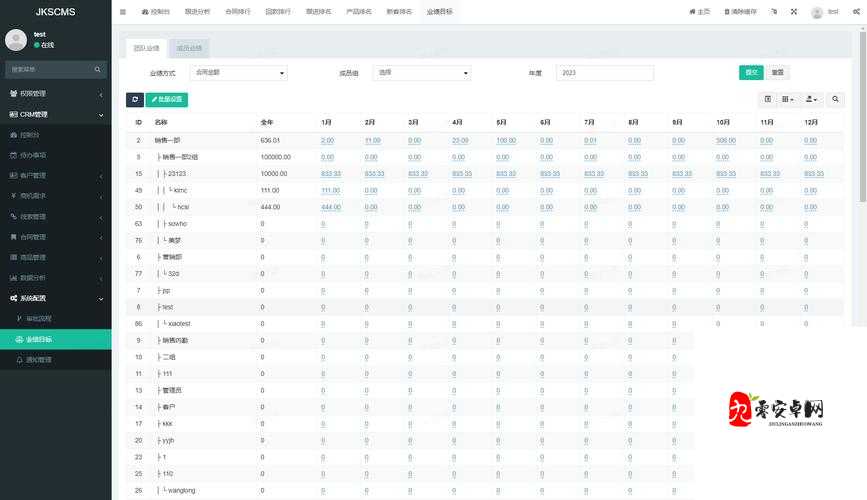Click the card view toggle icon
Image resolution: width=867 pixels, height=500 pixels.
tap(768, 99)
